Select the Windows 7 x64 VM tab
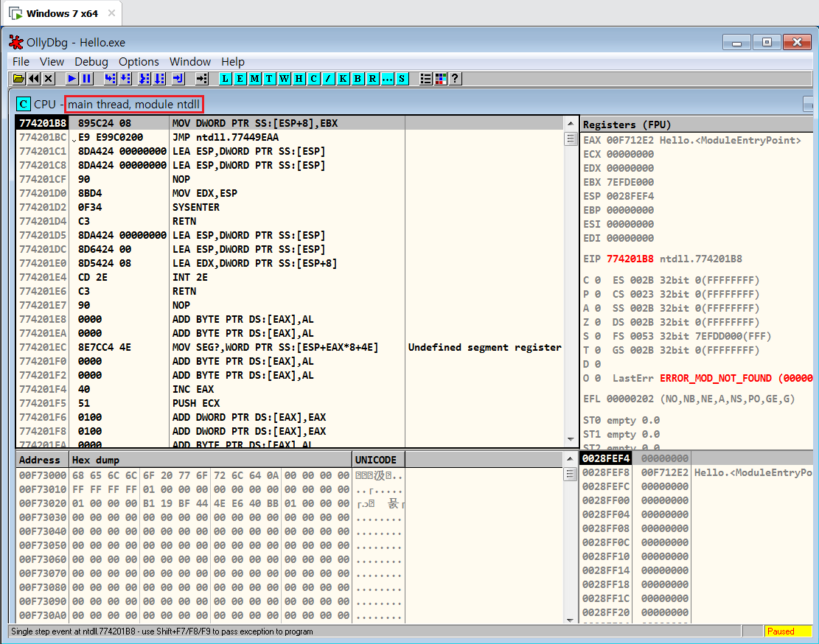Image resolution: width=819 pixels, height=644 pixels. click(x=62, y=13)
